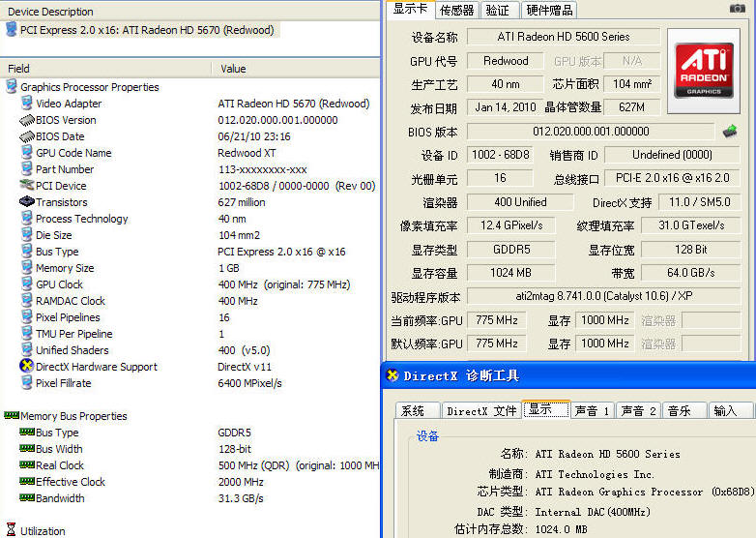Open the 音乐 tab
The image size is (756, 538).
(x=684, y=410)
